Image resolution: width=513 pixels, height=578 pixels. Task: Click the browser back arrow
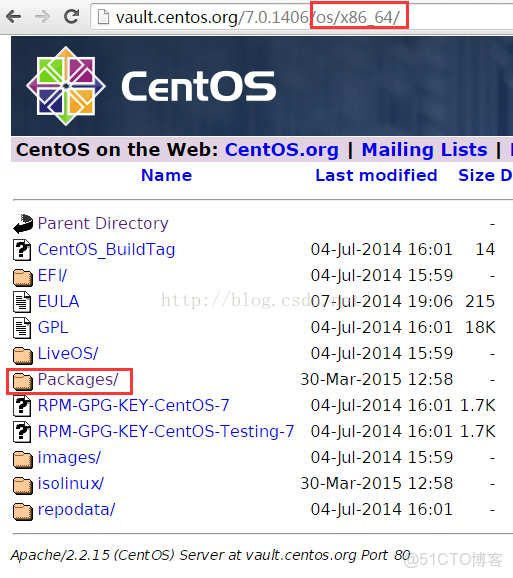click(13, 17)
